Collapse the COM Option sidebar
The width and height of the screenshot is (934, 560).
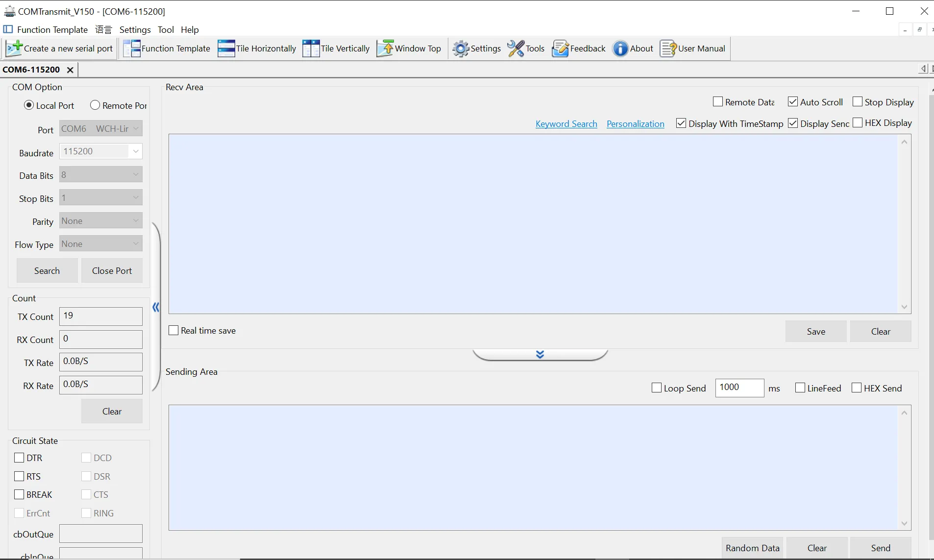[155, 307]
